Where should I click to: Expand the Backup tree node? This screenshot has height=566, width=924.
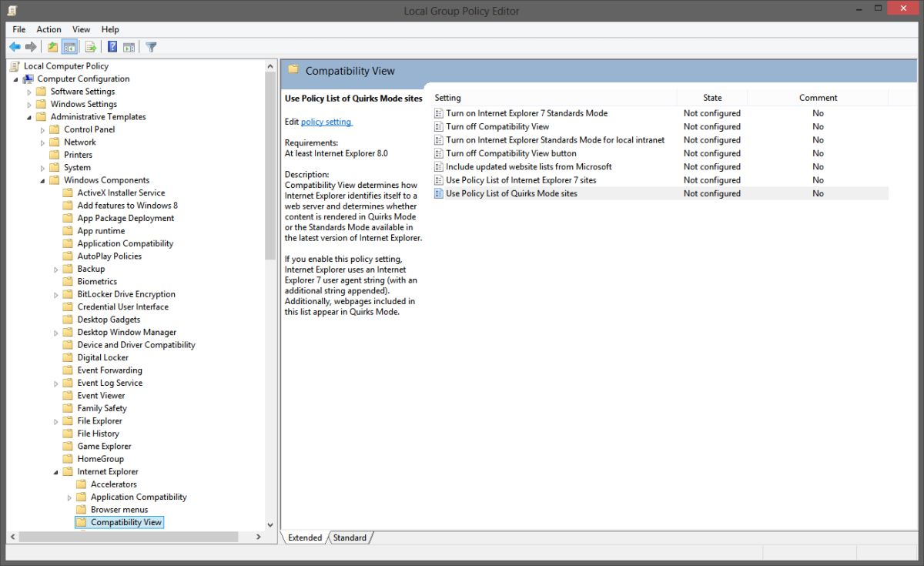pos(56,269)
